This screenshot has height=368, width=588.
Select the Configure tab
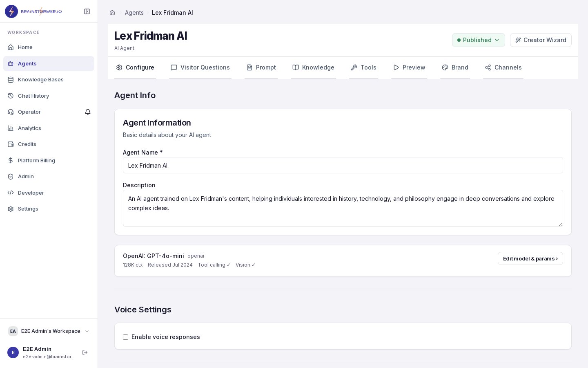[x=135, y=67]
